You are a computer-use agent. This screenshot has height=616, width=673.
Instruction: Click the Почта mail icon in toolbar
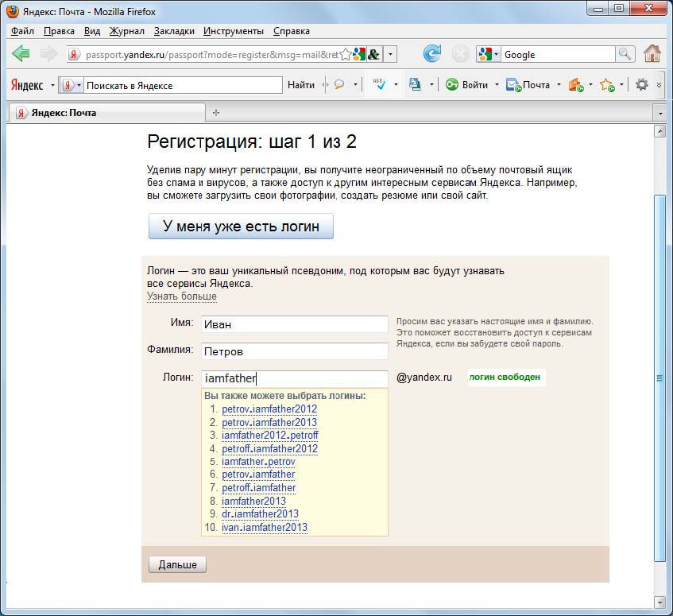(528, 84)
